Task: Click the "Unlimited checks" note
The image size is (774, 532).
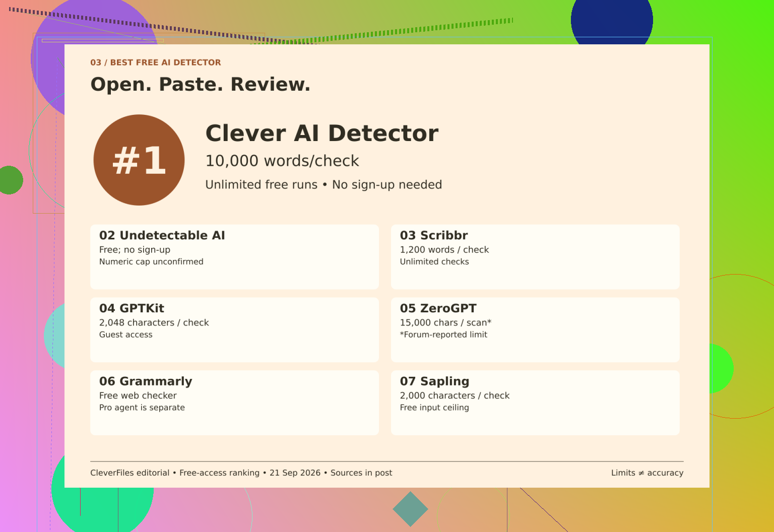Action: coord(434,261)
